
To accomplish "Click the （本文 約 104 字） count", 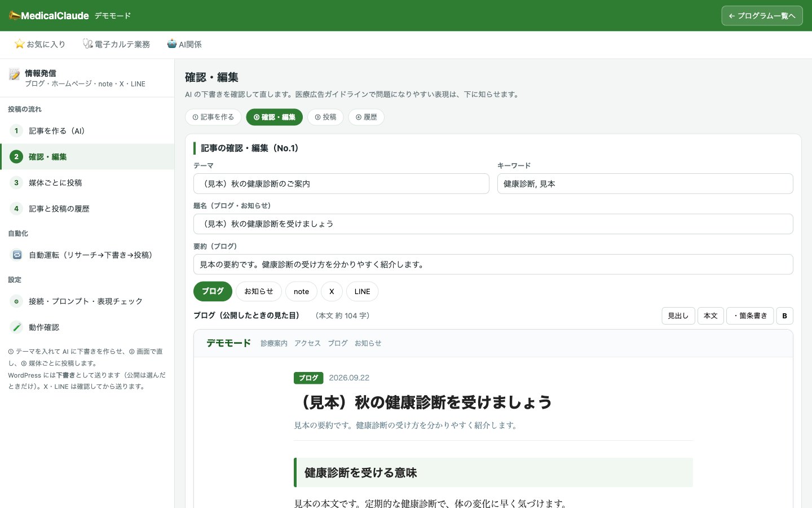I will 342,316.
